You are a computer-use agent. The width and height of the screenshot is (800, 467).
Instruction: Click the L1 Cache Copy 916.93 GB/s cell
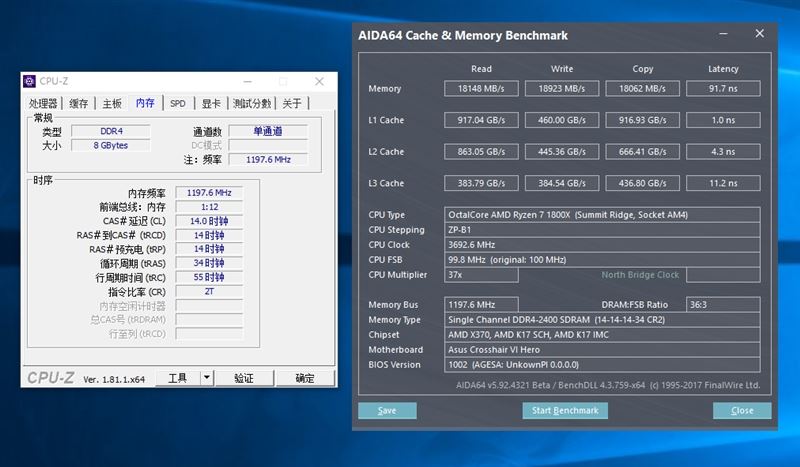pos(642,120)
